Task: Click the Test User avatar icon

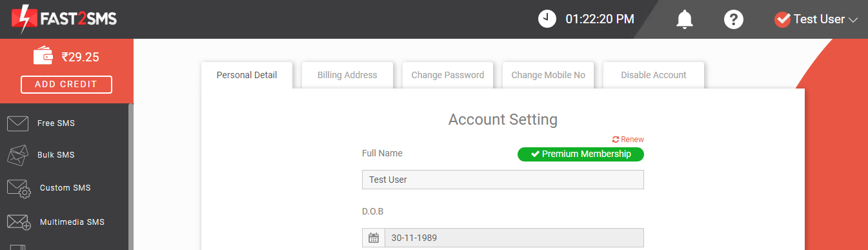Action: click(x=782, y=19)
